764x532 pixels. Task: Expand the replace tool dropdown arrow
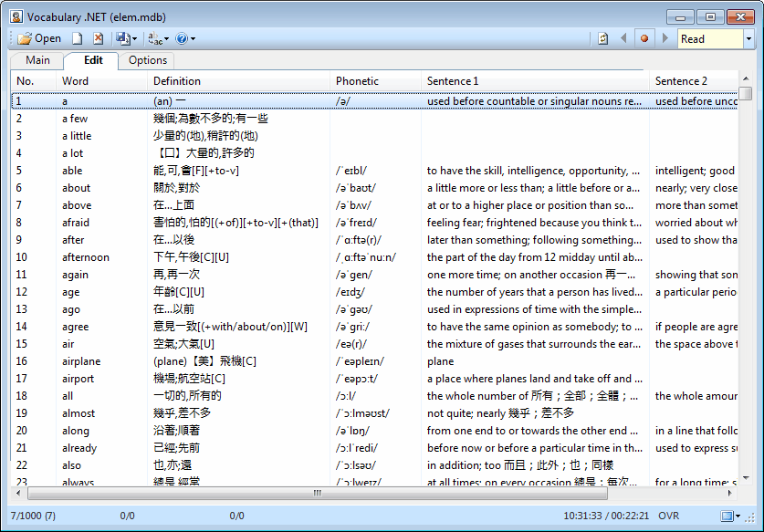click(167, 39)
